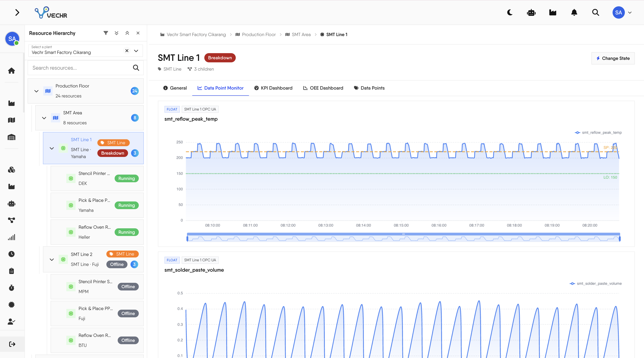Screen dimensions: 644x358
Task: Open the clipboard icon in left sidebar
Action: tap(11, 271)
